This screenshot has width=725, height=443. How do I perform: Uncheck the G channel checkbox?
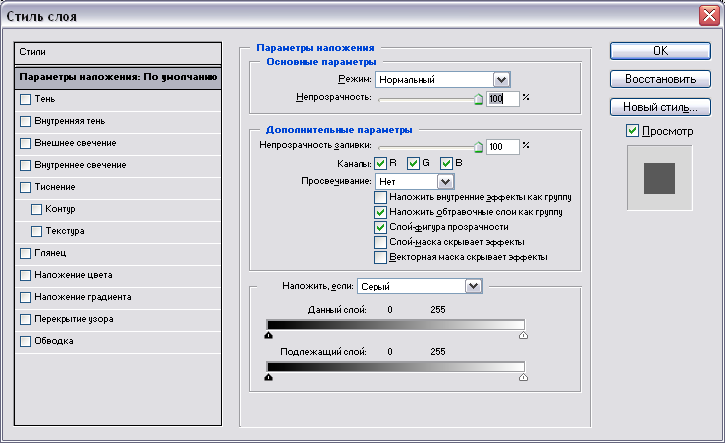[413, 164]
